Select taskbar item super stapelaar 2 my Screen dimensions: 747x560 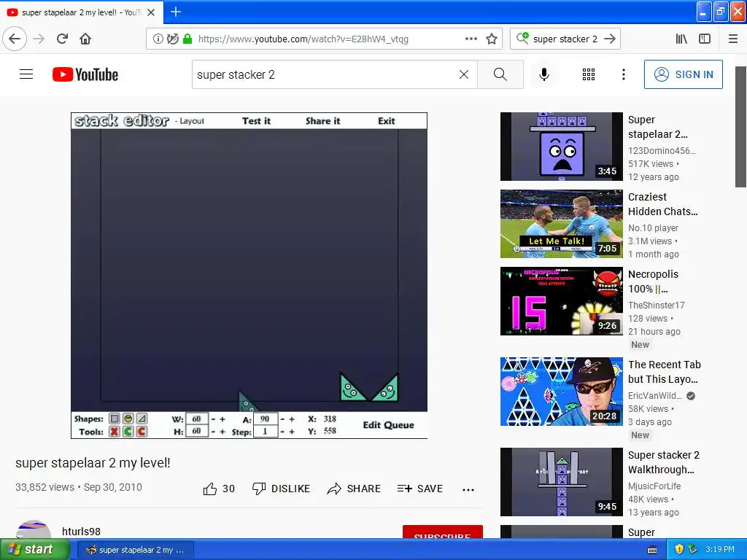[136, 550]
